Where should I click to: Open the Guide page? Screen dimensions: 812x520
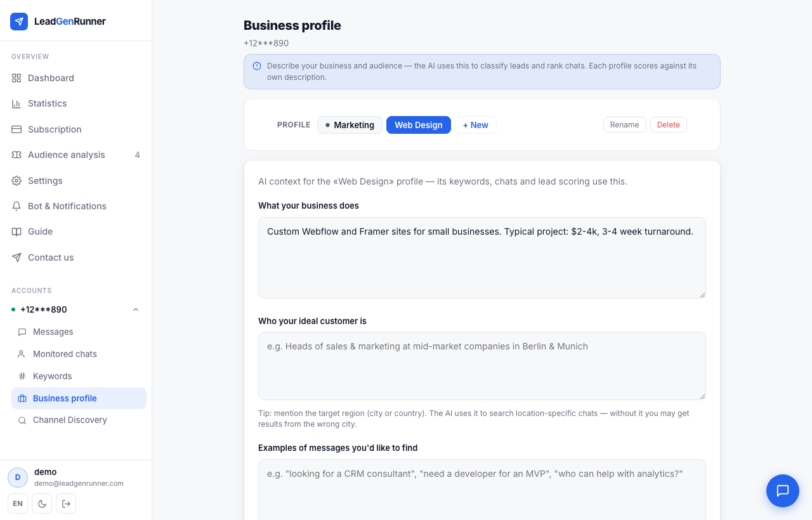75,231
